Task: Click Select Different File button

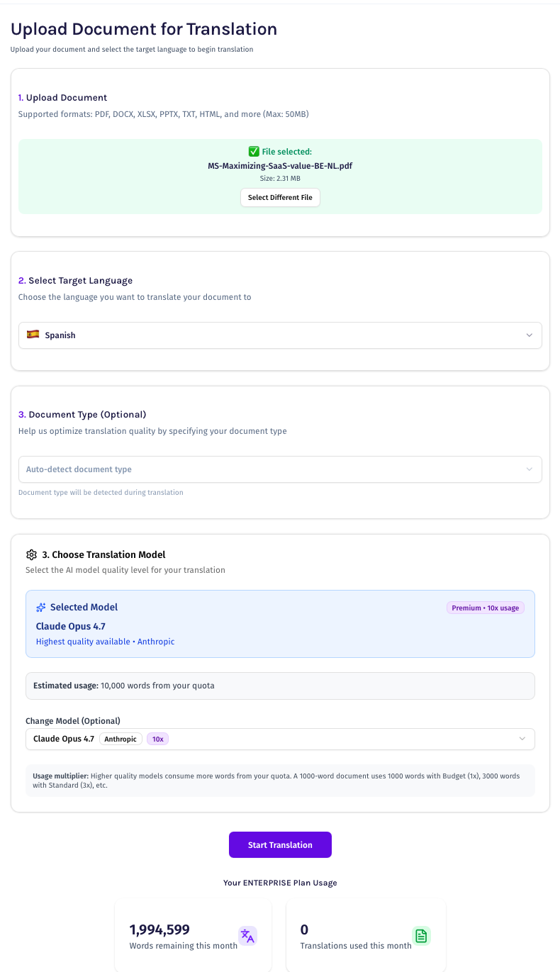Action: (280, 197)
